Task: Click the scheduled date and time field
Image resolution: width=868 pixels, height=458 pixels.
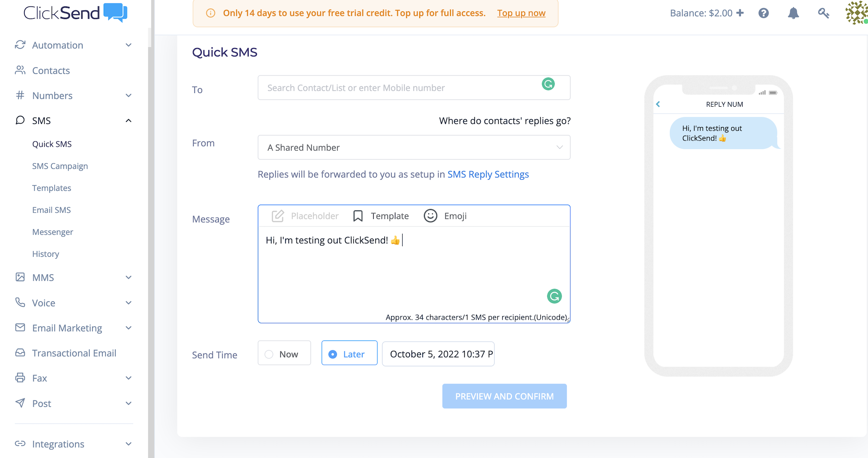Action: pyautogui.click(x=438, y=354)
